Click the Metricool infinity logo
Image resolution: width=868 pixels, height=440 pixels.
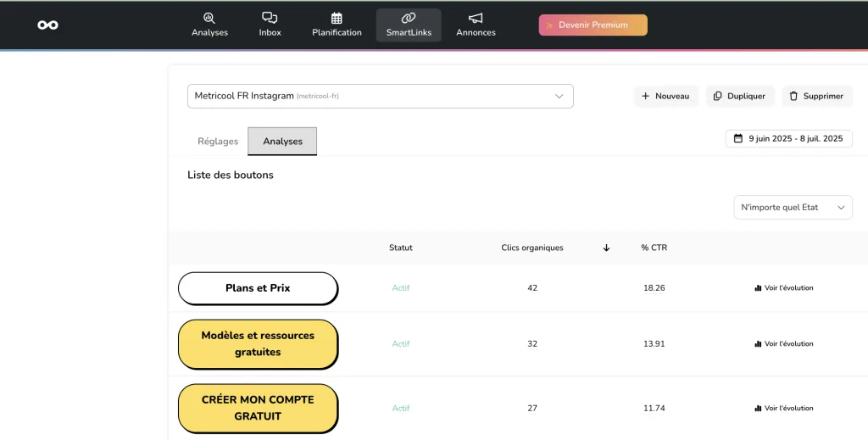tap(48, 25)
